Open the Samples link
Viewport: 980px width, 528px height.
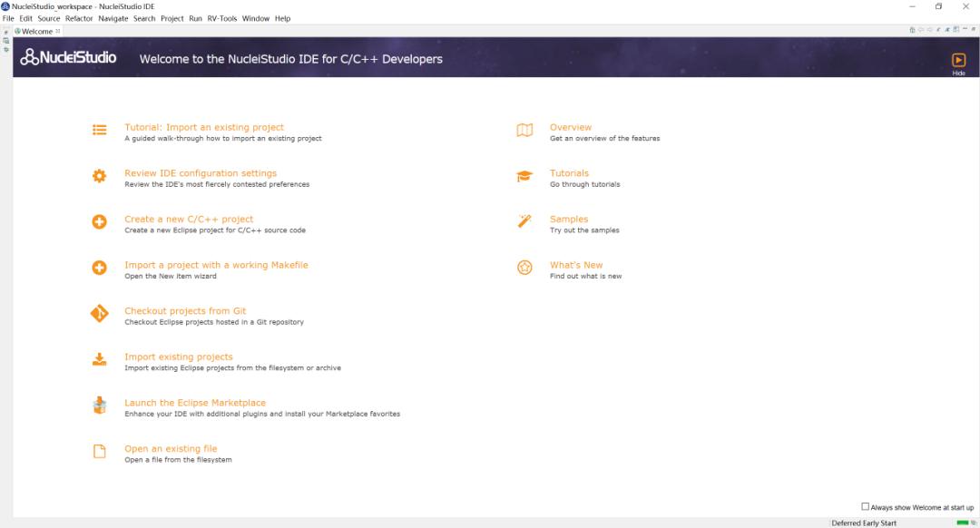click(569, 219)
